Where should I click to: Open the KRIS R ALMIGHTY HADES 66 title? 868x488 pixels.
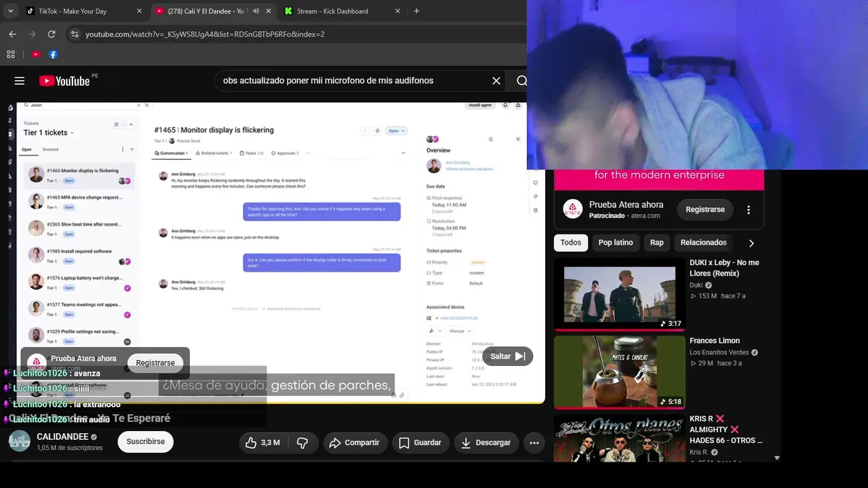[x=726, y=430]
